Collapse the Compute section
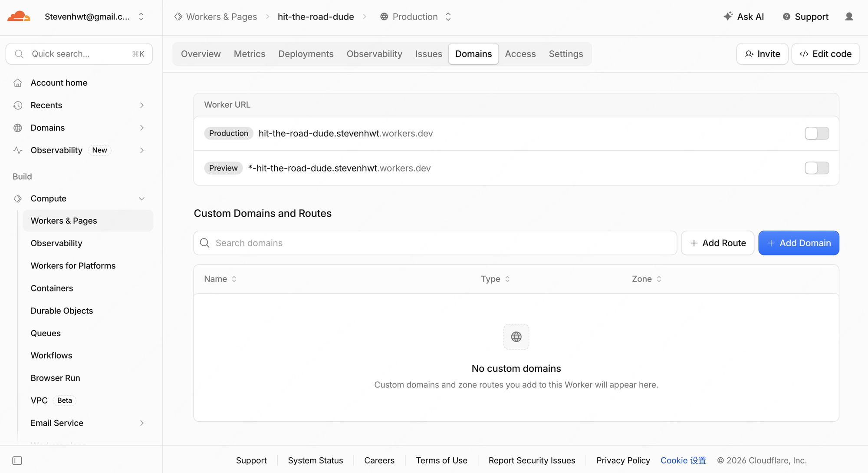 142,198
